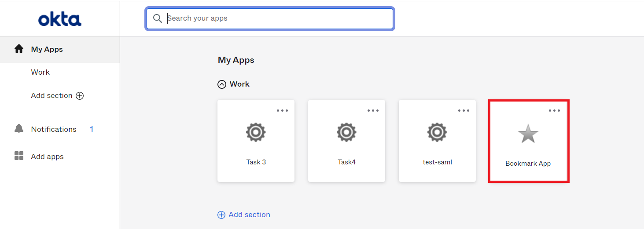Click the Add section link below apps
The image size is (644, 229).
[x=249, y=214]
